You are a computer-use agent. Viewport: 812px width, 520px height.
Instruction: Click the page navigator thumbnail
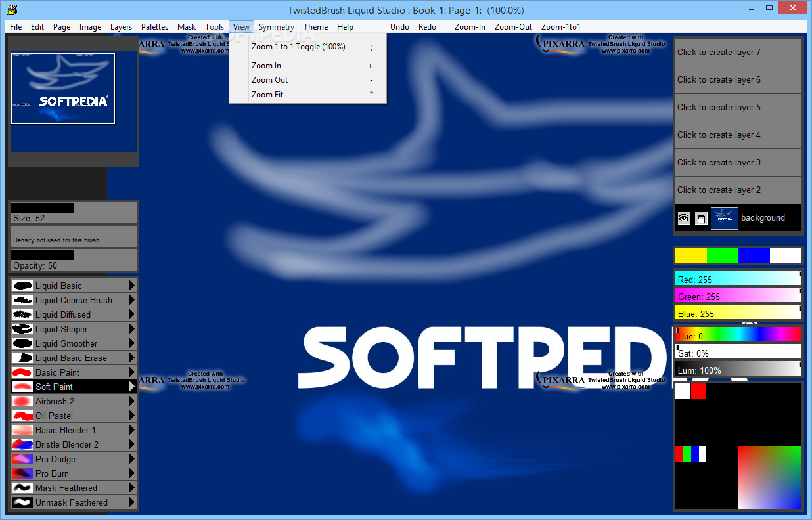(x=63, y=89)
